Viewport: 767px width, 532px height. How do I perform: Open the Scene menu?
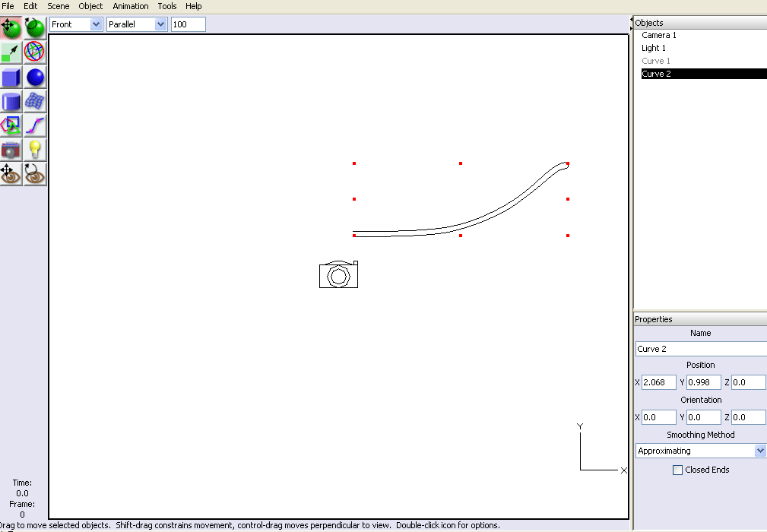(59, 6)
